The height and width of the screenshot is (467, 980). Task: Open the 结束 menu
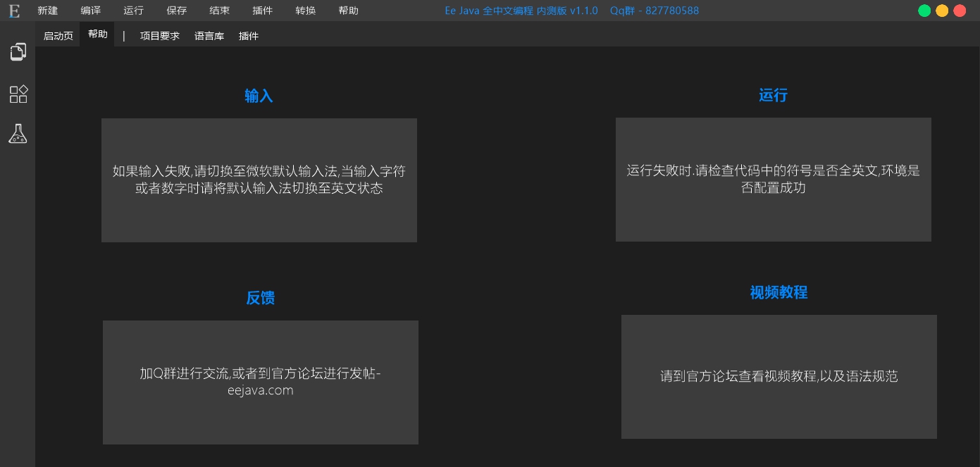click(219, 11)
